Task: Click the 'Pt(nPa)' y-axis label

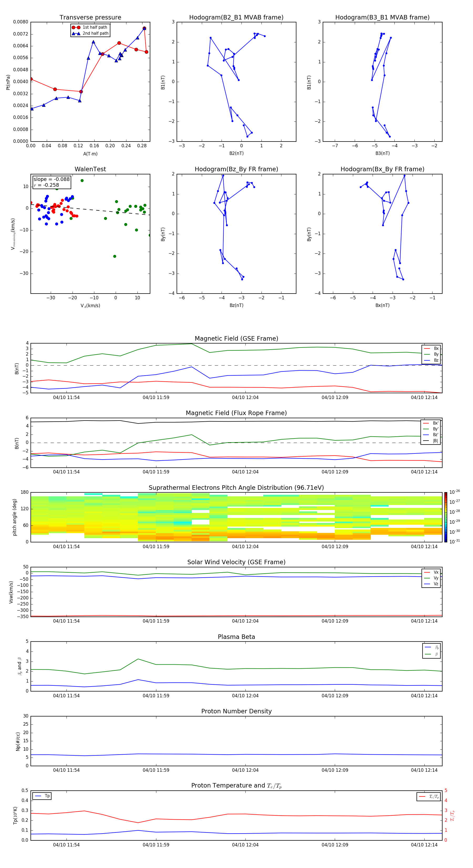Action: coord(8,82)
